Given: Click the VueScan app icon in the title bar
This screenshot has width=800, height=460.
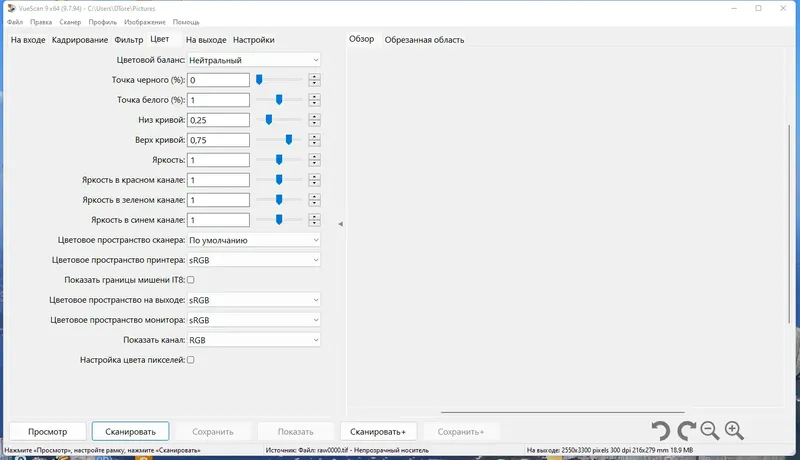Looking at the screenshot, I should coord(11,8).
